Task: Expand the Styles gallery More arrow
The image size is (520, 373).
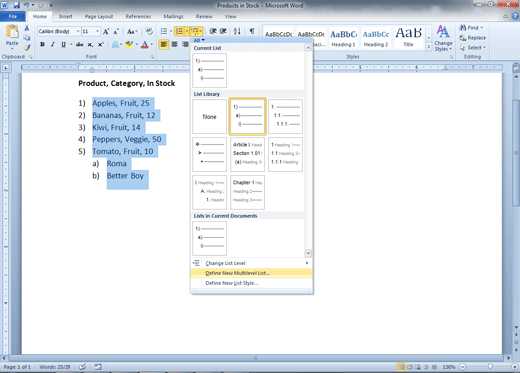Action: pyautogui.click(x=429, y=47)
